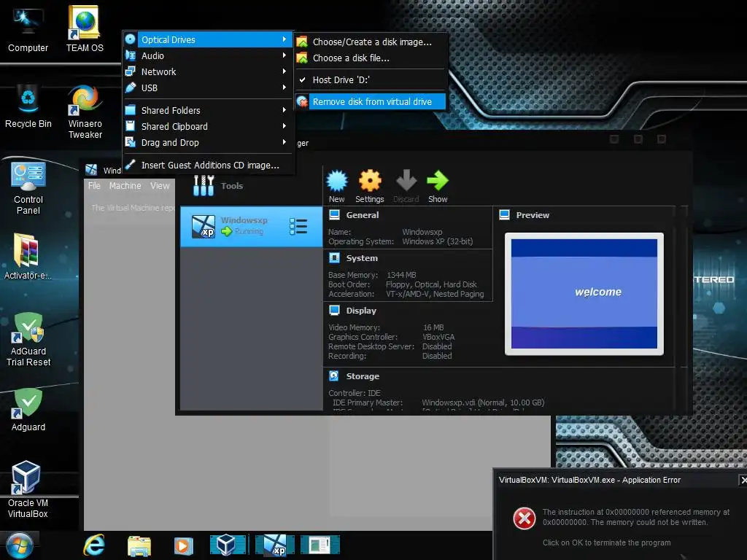Screen dimensions: 747x560
Task: Click the Network menu icon
Action: click(130, 71)
